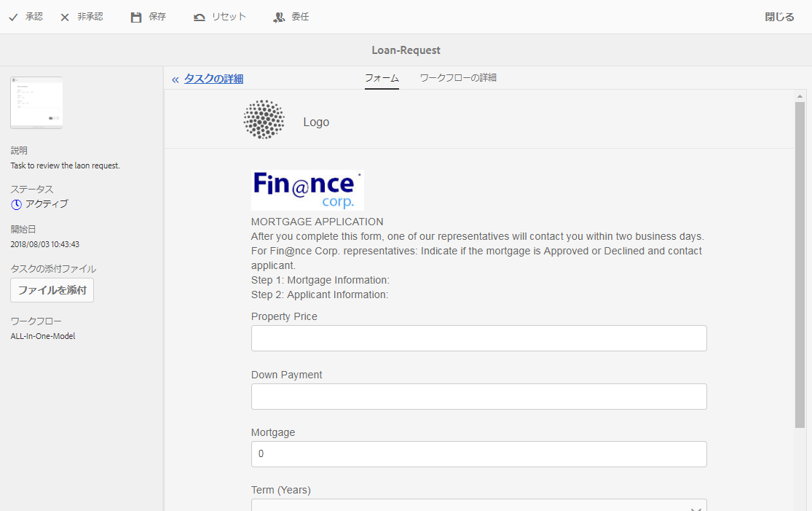
Task: Focus the Down Payment field
Action: (478, 397)
